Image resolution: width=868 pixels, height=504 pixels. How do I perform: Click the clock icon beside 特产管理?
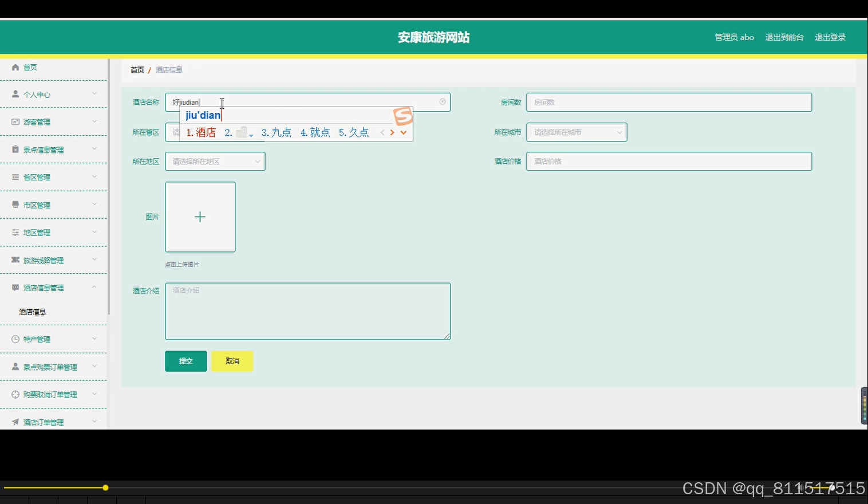click(x=15, y=339)
